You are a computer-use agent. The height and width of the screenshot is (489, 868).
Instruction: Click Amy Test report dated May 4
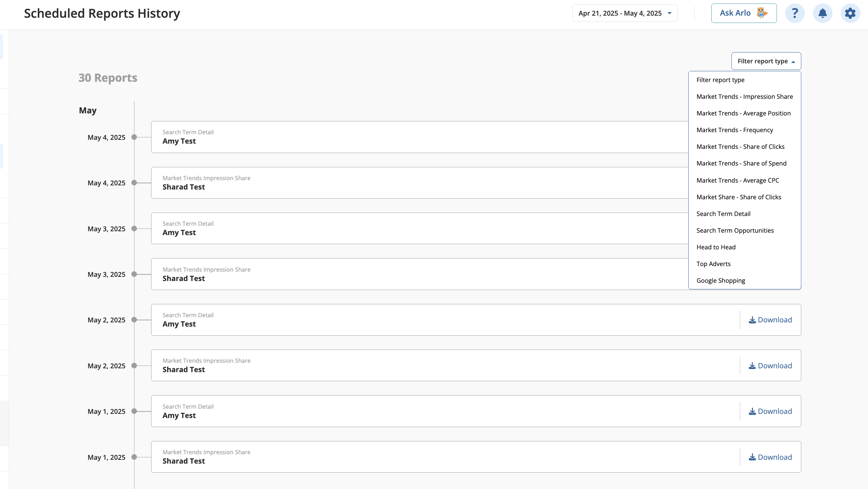tap(420, 137)
